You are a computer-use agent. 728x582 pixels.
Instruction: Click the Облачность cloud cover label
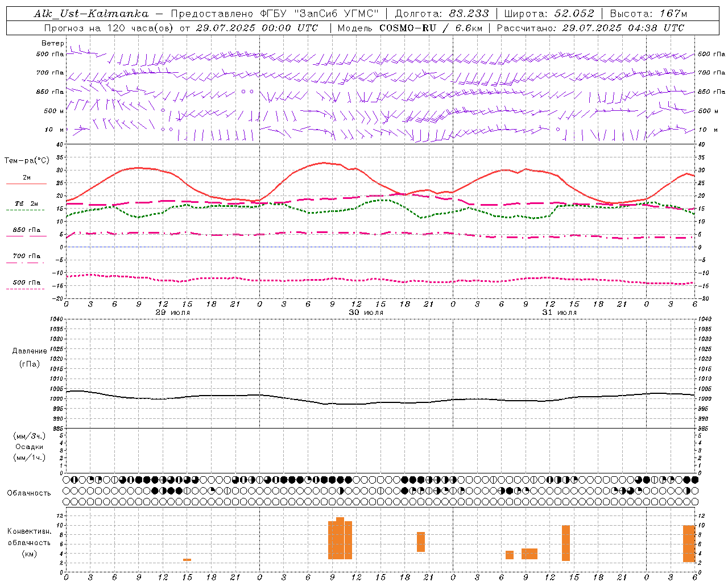tap(28, 493)
